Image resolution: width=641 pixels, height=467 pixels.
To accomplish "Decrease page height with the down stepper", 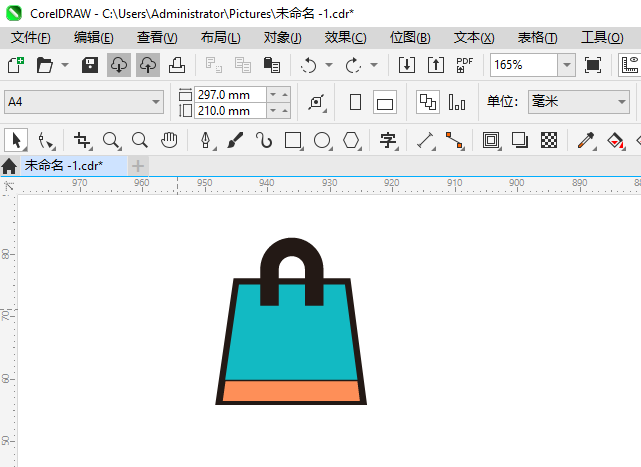I will tap(273, 110).
